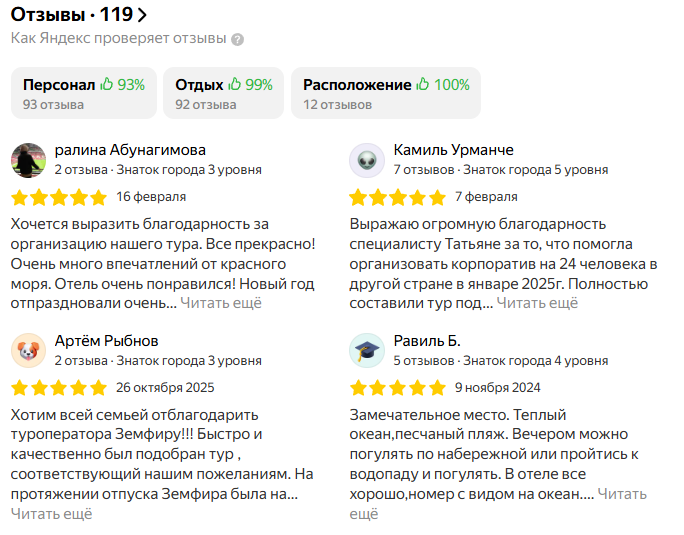Filter reviews by Отдых category
The height and width of the screenshot is (535, 684).
click(x=224, y=93)
